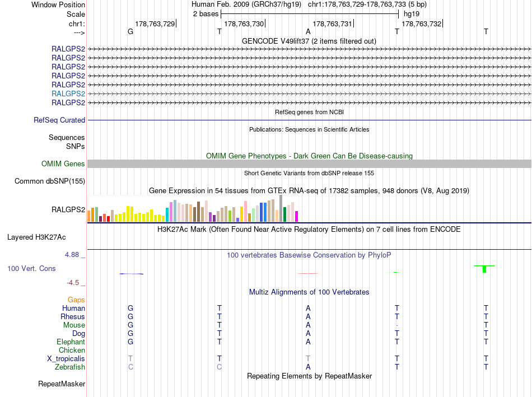Click the -4.5 lower PhyloP axis value
This screenshot has height=397, width=532.
73,283
